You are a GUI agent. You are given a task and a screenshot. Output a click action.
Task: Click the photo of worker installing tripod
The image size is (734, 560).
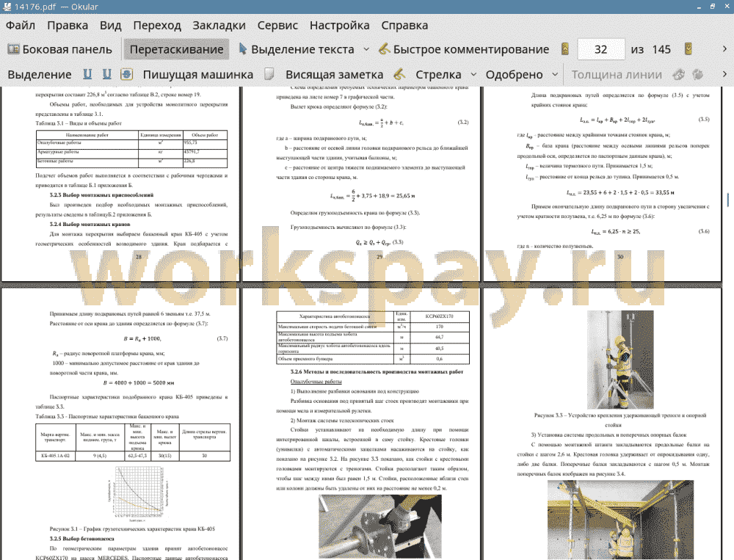pyautogui.click(x=621, y=360)
